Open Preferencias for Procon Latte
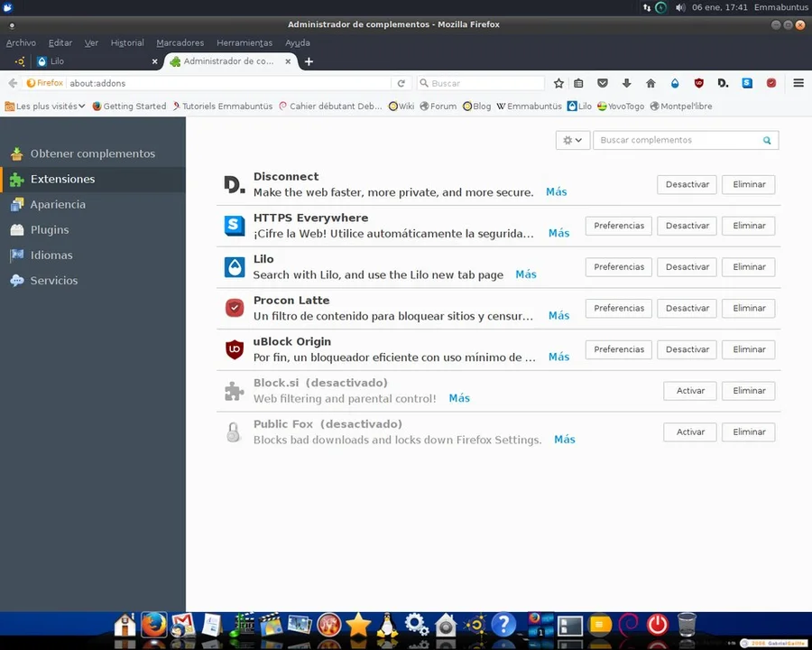The width and height of the screenshot is (812, 650). tap(618, 309)
